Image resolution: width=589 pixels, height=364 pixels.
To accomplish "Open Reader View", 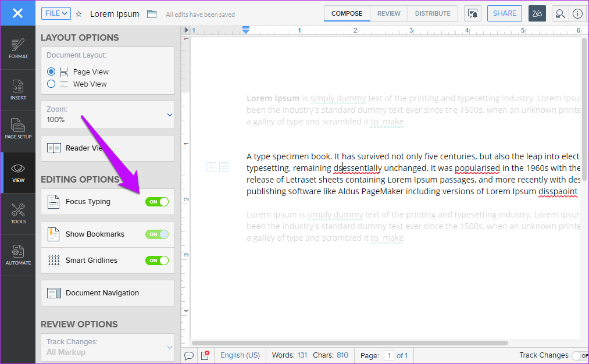I will (x=108, y=148).
